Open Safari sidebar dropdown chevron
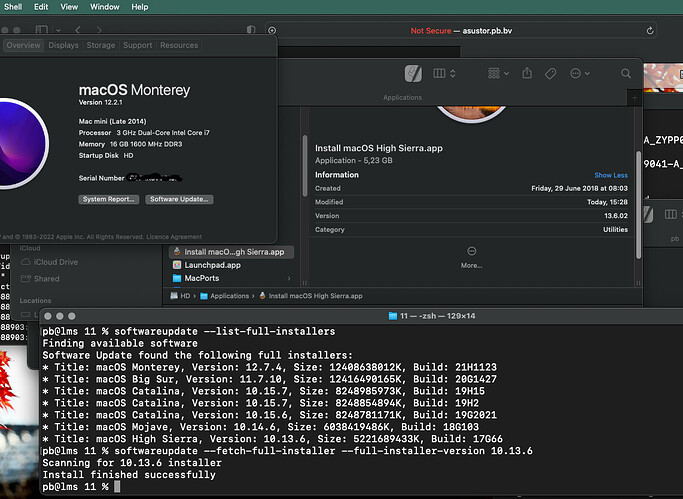This screenshot has width=683, height=499. (58, 30)
